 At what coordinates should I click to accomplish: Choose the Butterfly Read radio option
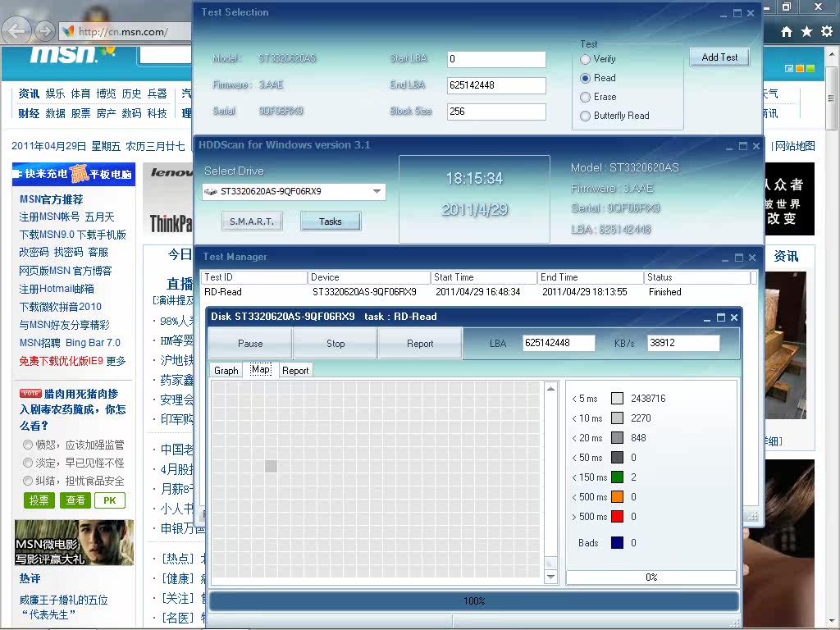[x=586, y=116]
